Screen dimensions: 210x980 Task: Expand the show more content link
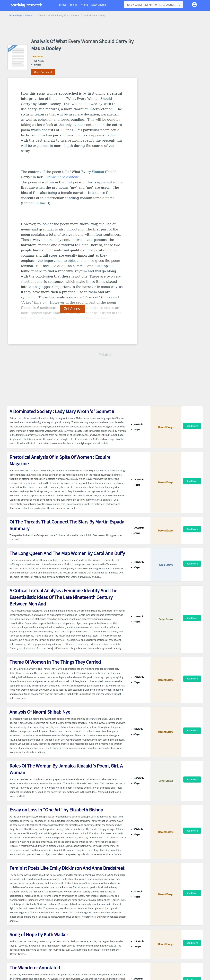click(62, 177)
